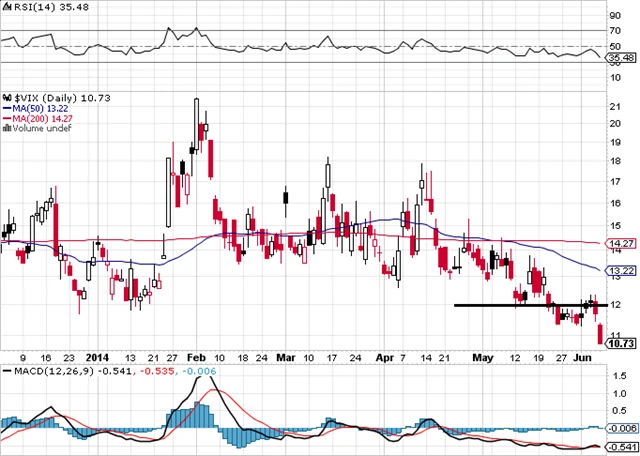Image resolution: width=640 pixels, height=456 pixels.
Task: Click the final red candle in June
Action: pyautogui.click(x=600, y=335)
